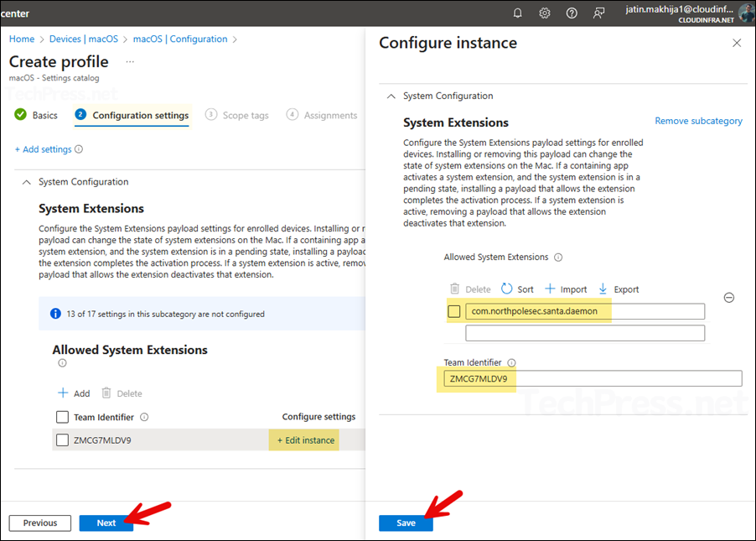Select all with Team Identifier header checkbox
The width and height of the screenshot is (756, 541).
62,417
